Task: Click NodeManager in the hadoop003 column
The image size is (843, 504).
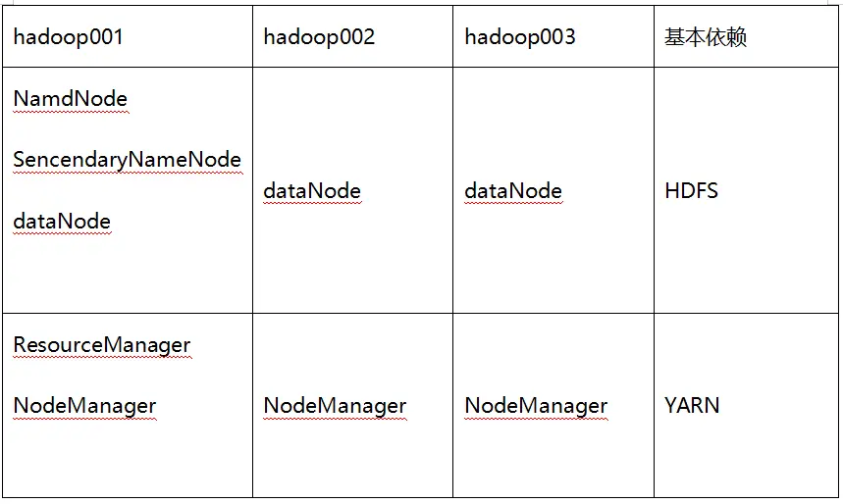Action: 536,406
